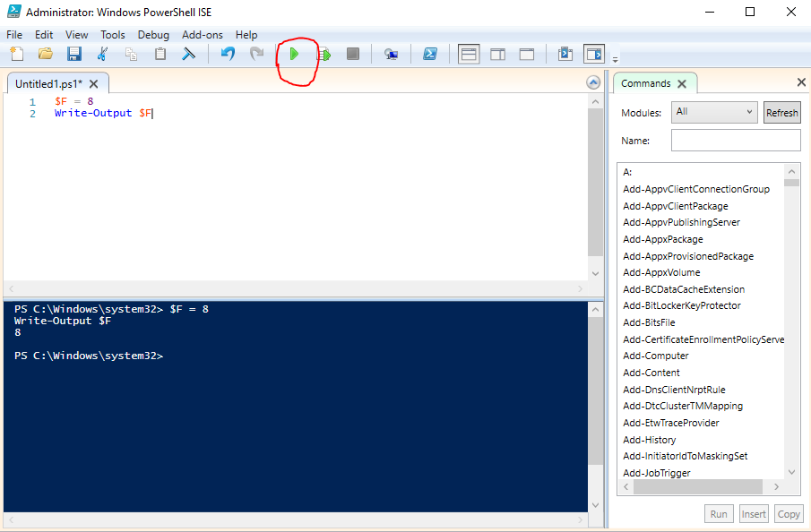
Task: Click the console prompt line PS C:\Windows\system32>
Action: click(x=89, y=356)
